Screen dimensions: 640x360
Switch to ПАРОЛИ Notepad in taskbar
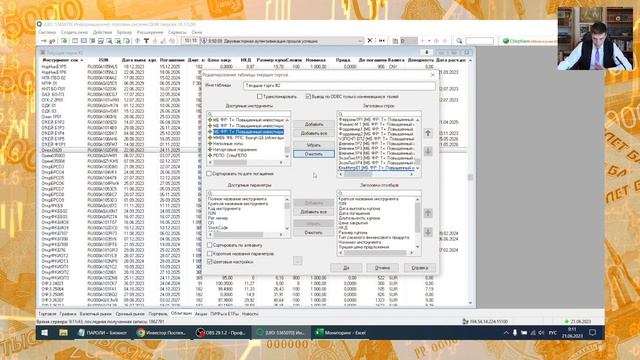pyautogui.click(x=103, y=333)
